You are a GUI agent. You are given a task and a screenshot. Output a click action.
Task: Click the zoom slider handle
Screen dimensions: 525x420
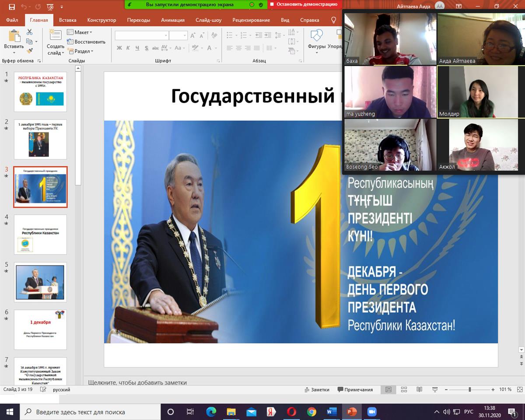[470, 389]
